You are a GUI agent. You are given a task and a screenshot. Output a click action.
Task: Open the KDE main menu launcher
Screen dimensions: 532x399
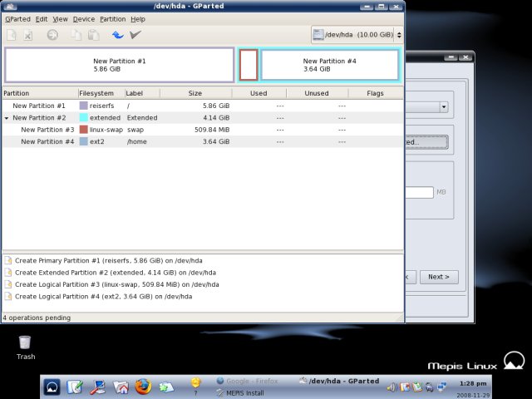(x=52, y=387)
